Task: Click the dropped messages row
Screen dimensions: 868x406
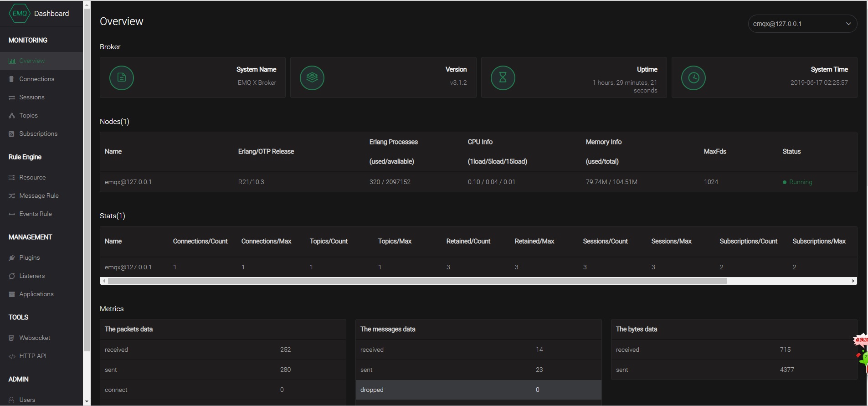Action: point(478,390)
